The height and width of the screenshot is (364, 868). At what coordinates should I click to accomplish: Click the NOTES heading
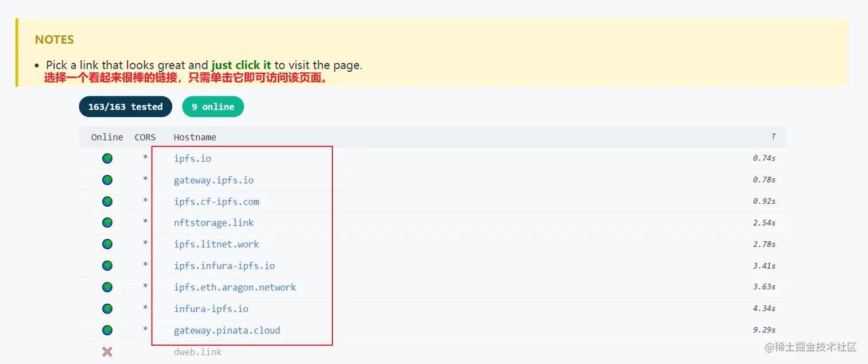coord(55,40)
